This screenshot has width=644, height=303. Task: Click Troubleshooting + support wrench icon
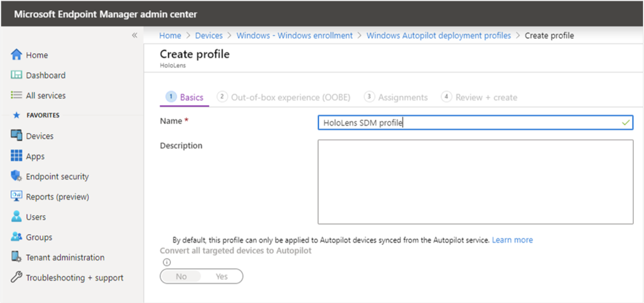tap(17, 278)
